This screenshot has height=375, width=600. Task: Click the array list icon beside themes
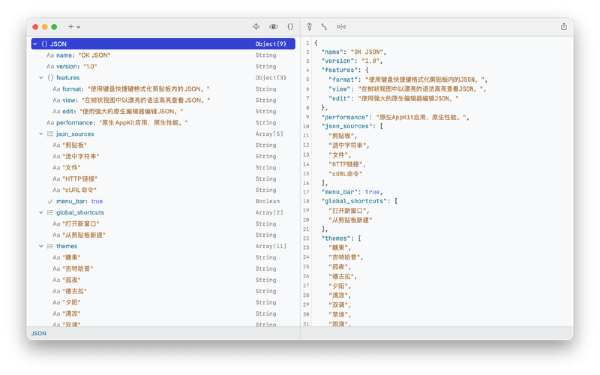[50, 246]
